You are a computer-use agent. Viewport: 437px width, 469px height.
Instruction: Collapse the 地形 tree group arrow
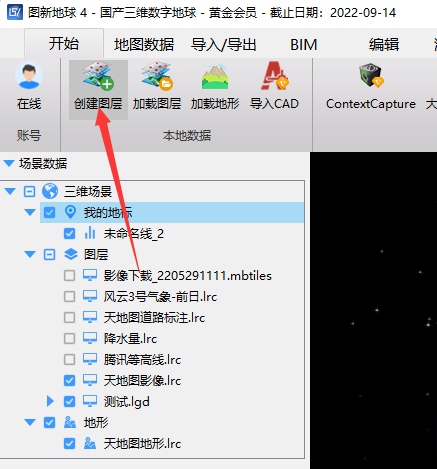click(30, 423)
